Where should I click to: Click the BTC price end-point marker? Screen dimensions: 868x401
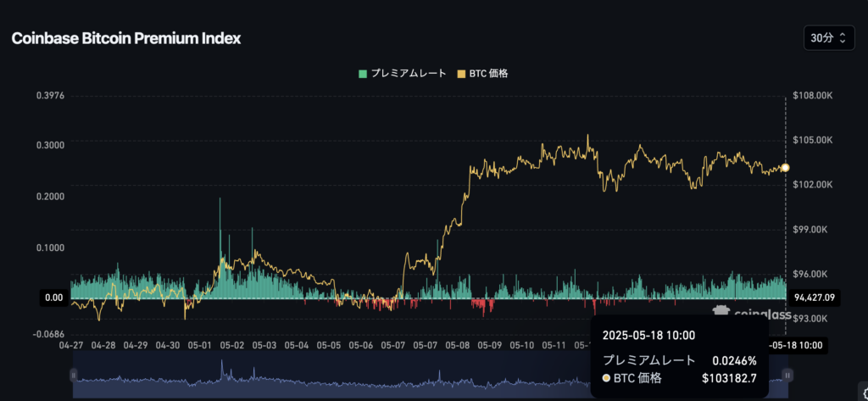coord(785,167)
